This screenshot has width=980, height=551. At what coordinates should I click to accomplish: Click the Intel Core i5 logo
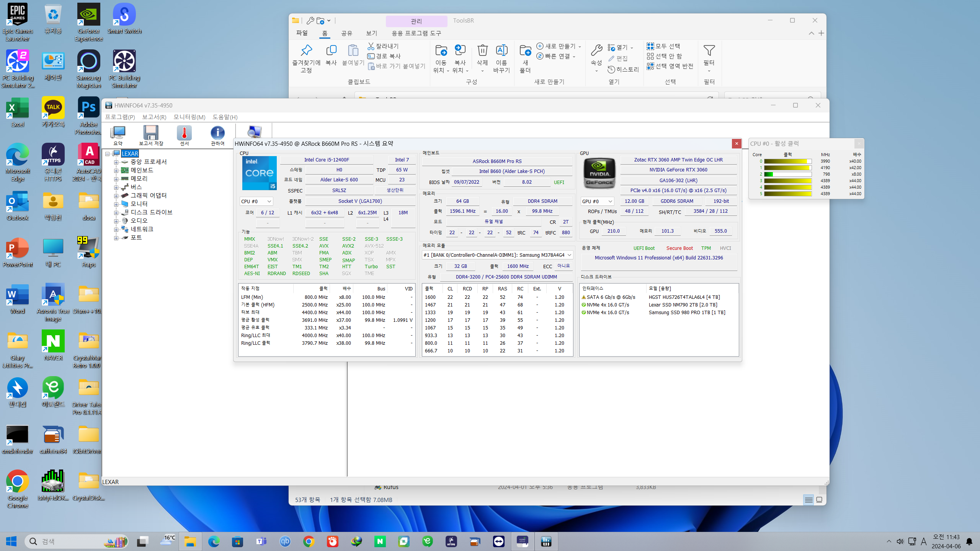[259, 173]
